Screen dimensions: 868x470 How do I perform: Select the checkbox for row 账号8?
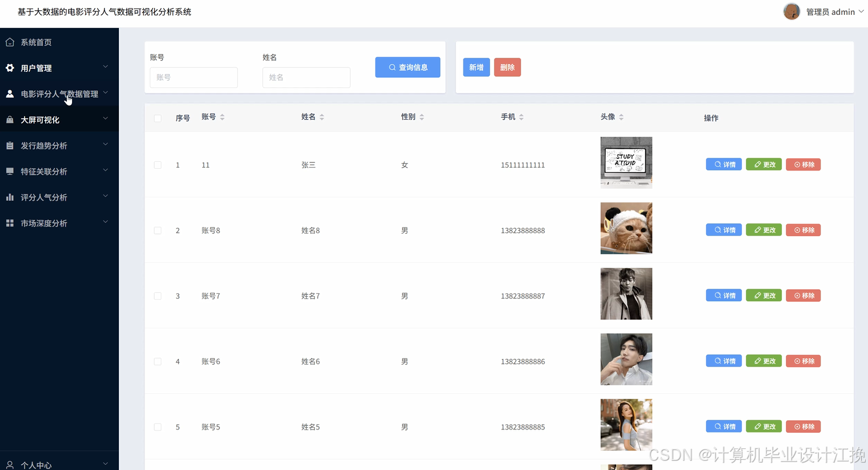(x=158, y=230)
